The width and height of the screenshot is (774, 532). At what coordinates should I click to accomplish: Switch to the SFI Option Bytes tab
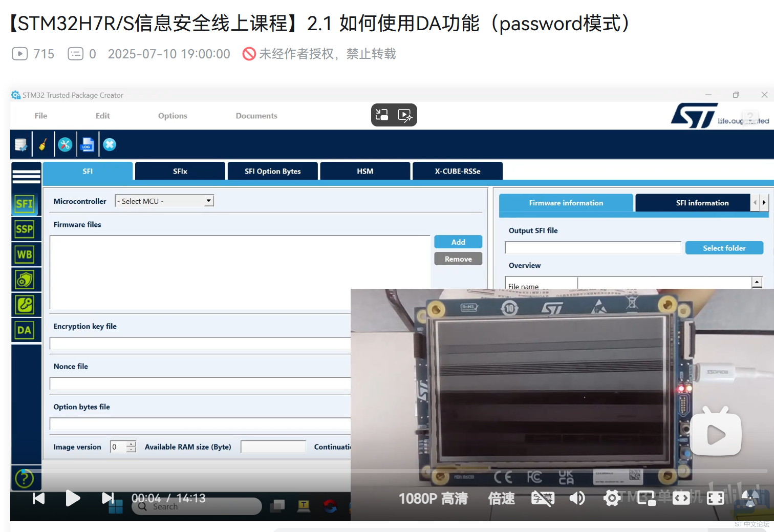[x=272, y=171]
